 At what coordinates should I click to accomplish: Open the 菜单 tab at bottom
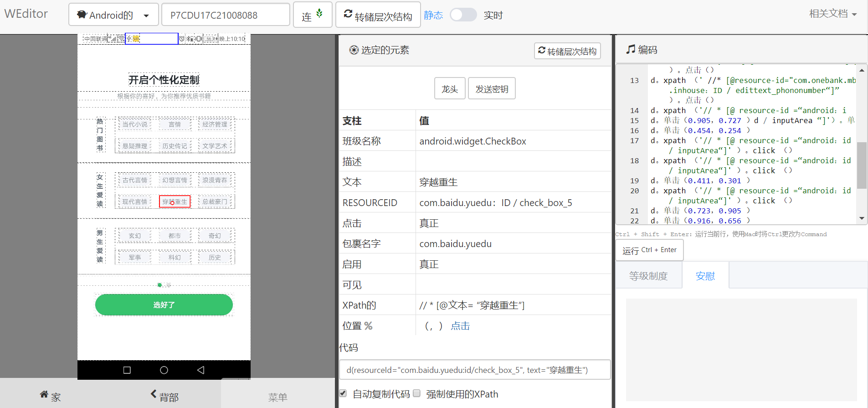(x=277, y=397)
